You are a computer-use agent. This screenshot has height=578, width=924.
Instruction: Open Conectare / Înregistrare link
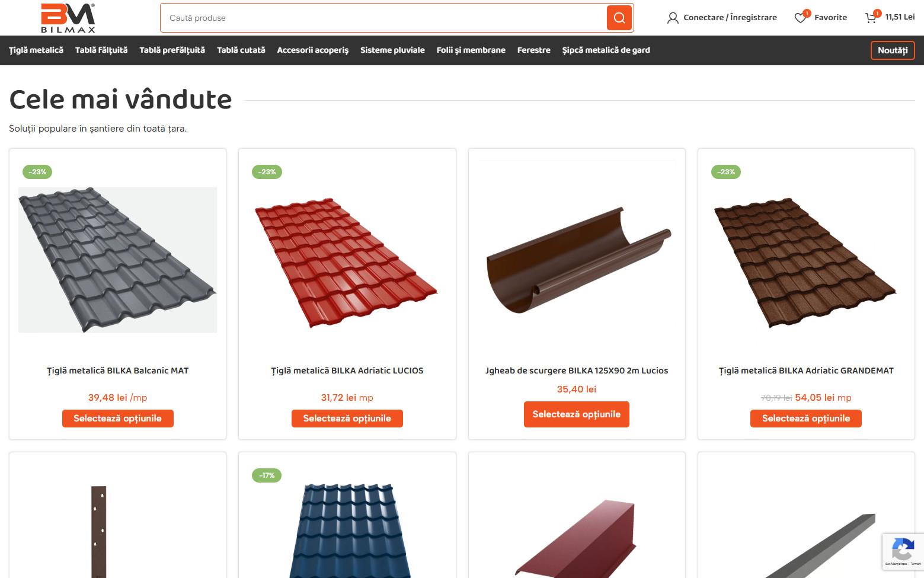pyautogui.click(x=730, y=18)
